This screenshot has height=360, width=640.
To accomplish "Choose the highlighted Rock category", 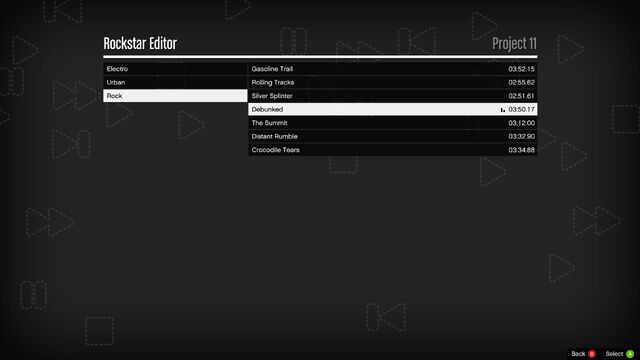I will click(175, 96).
